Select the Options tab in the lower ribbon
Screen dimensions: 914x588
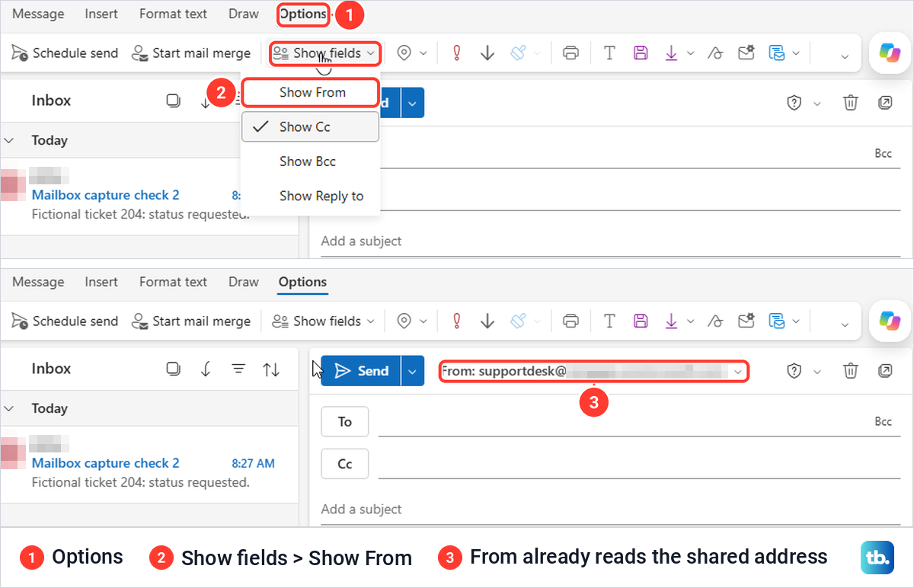(x=302, y=282)
